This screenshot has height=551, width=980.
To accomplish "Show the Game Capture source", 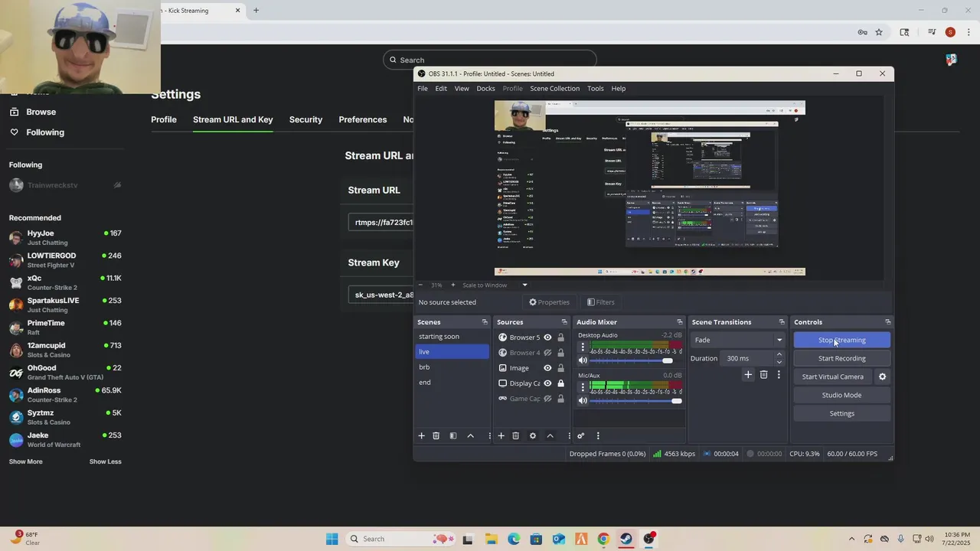I will coord(547,399).
